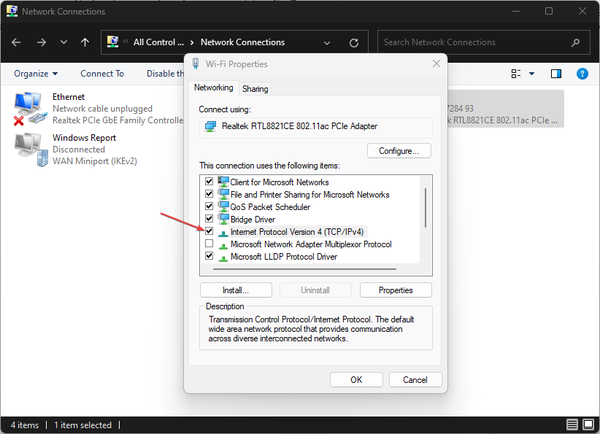Toggle the preview pane icon
600x434 pixels.
tap(556, 73)
